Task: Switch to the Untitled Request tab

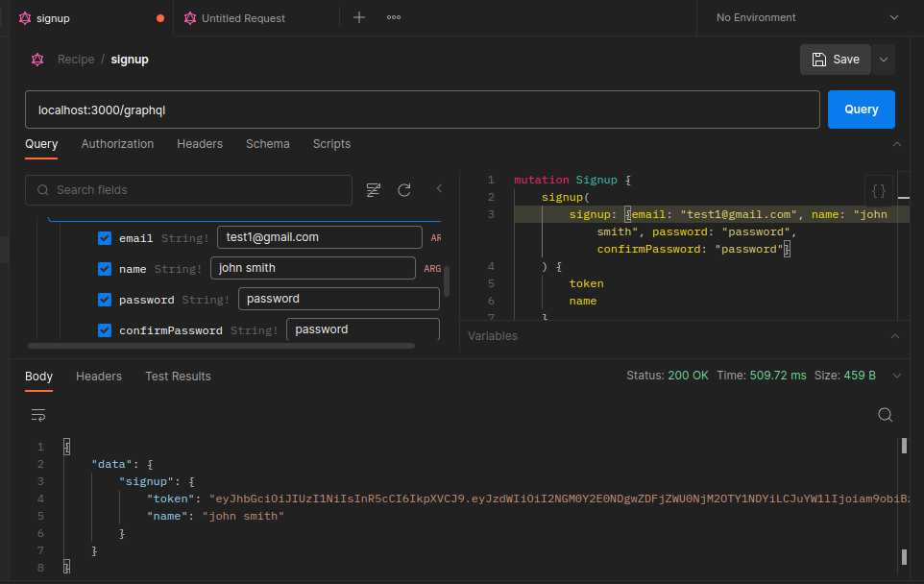Action: 256,18
